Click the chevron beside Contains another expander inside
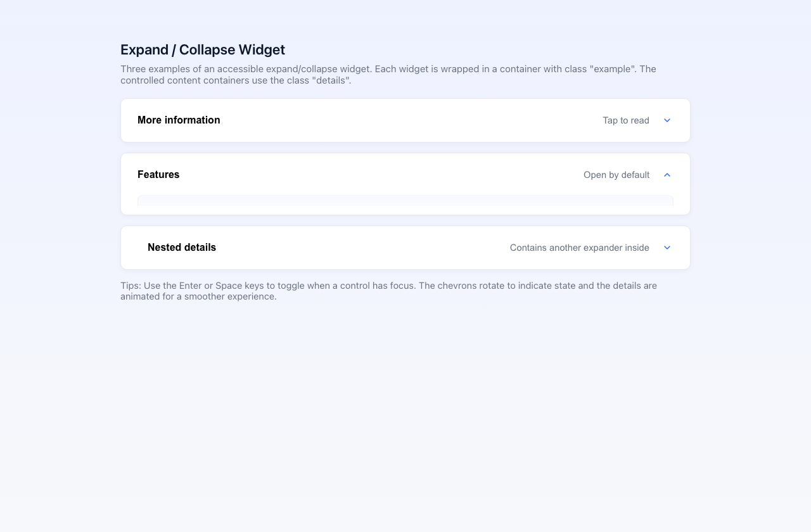Viewport: 811px width, 532px height. [x=667, y=248]
